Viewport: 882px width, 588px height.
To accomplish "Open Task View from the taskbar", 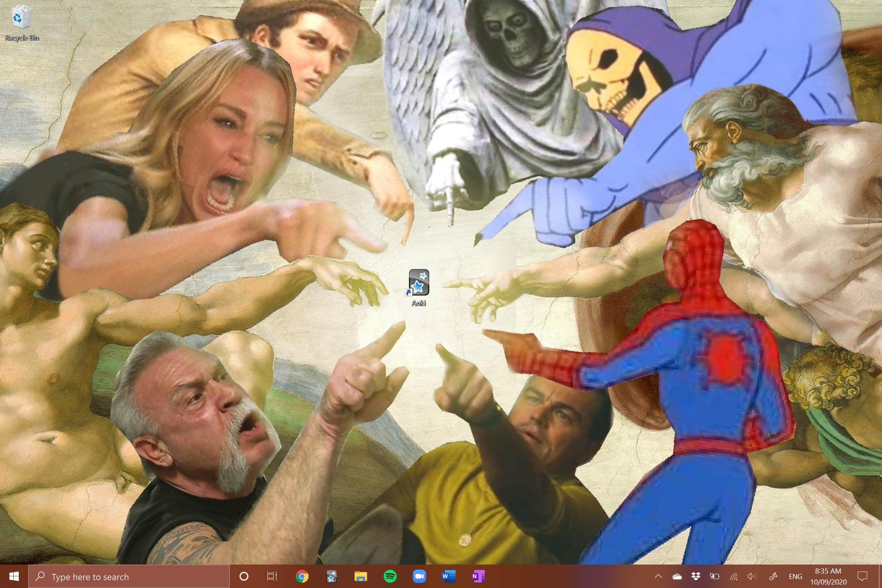I will click(x=272, y=576).
